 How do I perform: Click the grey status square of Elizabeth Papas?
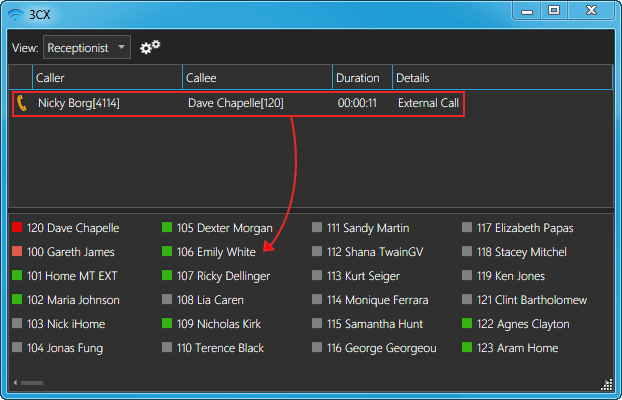[467, 227]
